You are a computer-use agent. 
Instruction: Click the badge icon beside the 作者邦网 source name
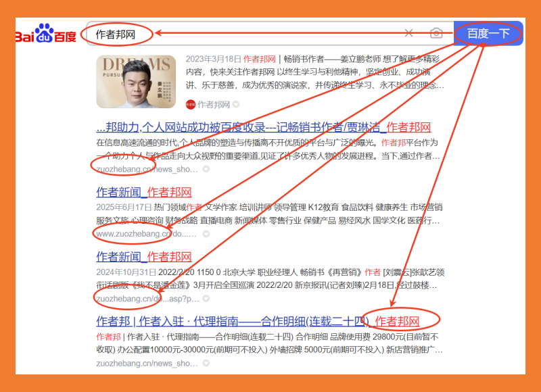[x=236, y=105]
